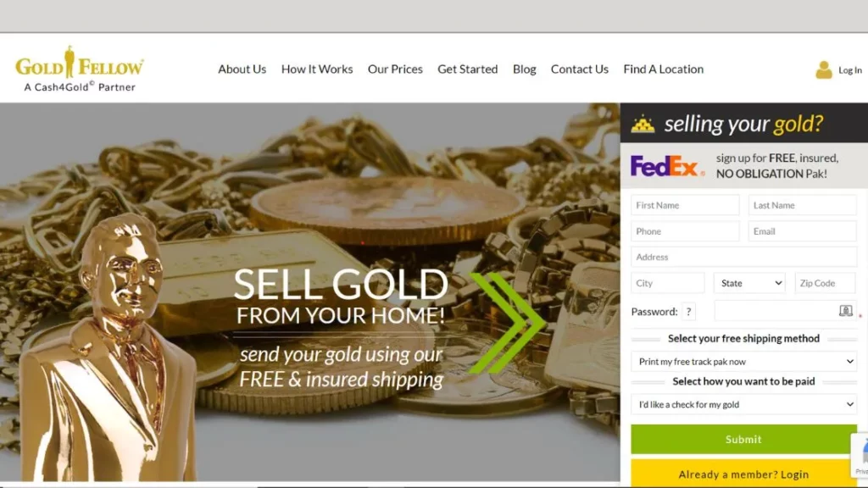This screenshot has height=488, width=868.
Task: Open the About Us menu item
Action: point(242,69)
